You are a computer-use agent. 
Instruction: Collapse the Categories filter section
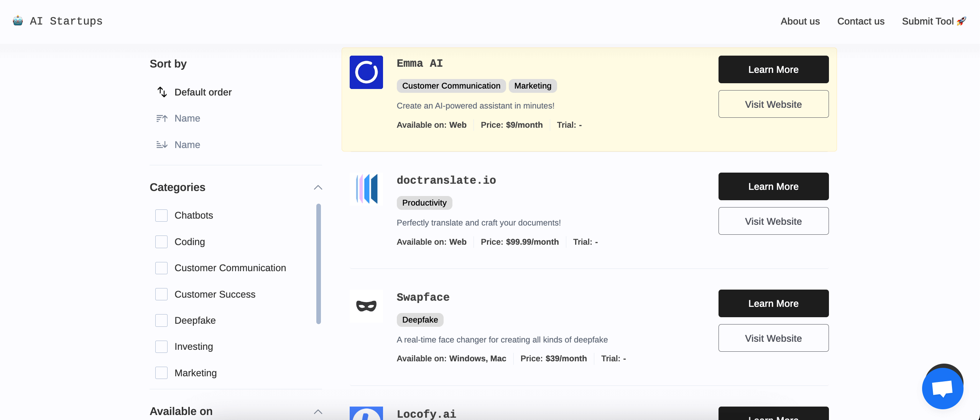coord(318,188)
